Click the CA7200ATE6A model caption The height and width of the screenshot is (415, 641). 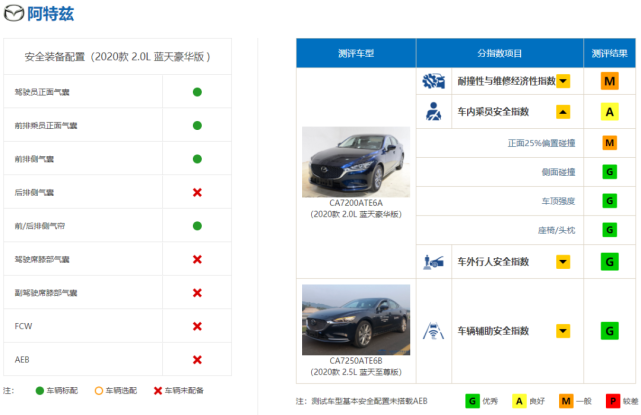point(356,203)
